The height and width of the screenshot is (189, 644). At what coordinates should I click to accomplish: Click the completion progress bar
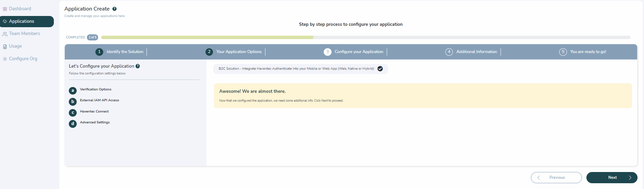[x=366, y=37]
